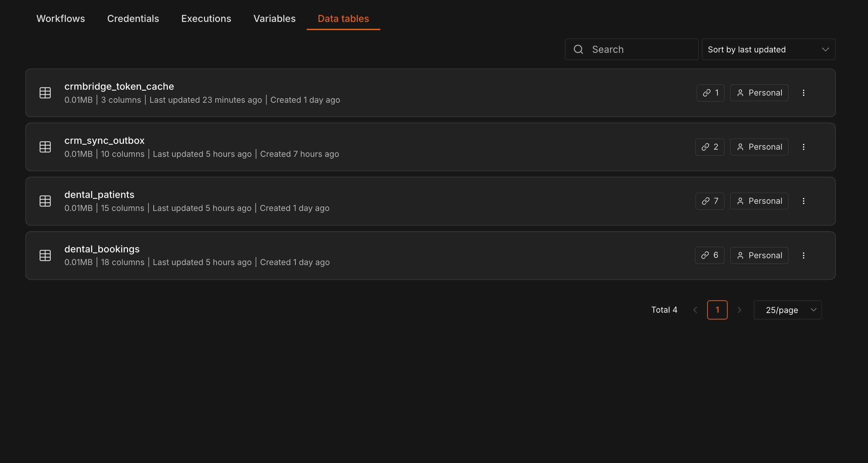
Task: Click the table icon of dental_bookings
Action: (45, 255)
